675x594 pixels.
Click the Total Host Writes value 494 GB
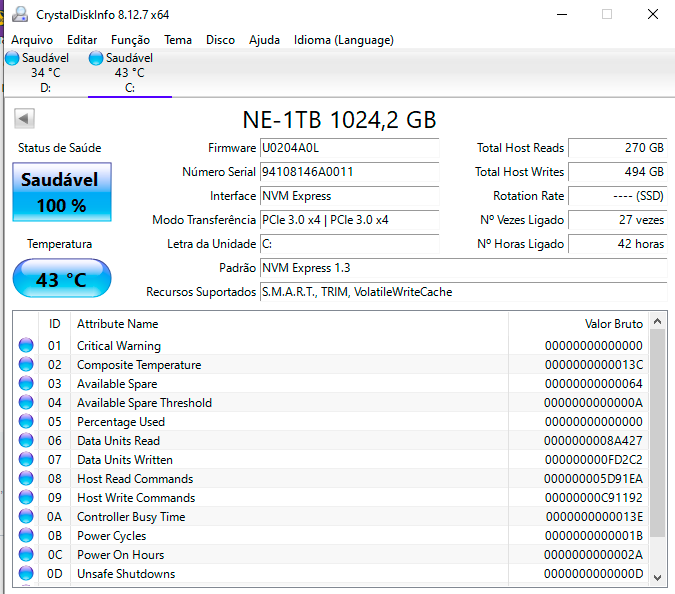click(617, 172)
